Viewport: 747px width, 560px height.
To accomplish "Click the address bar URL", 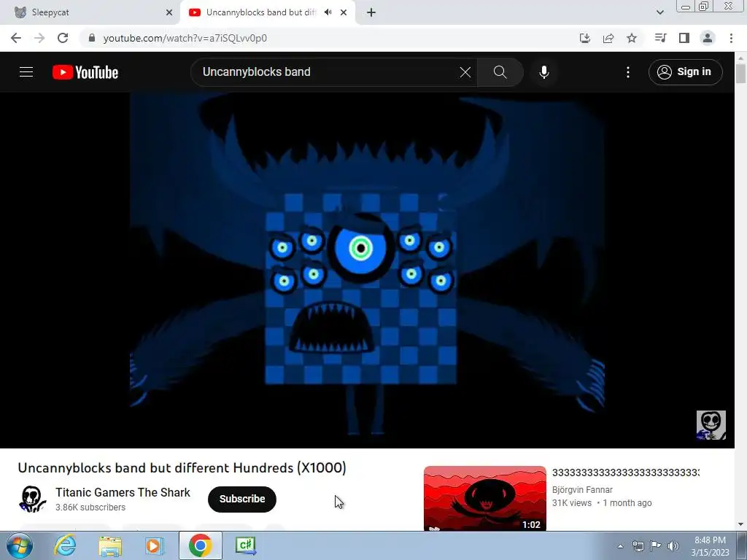I will click(x=185, y=38).
